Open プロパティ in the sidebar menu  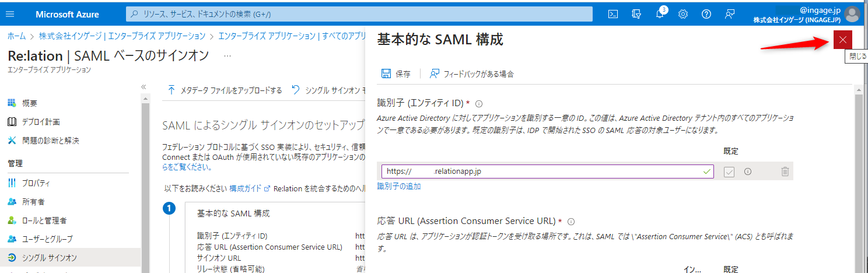(x=71, y=183)
